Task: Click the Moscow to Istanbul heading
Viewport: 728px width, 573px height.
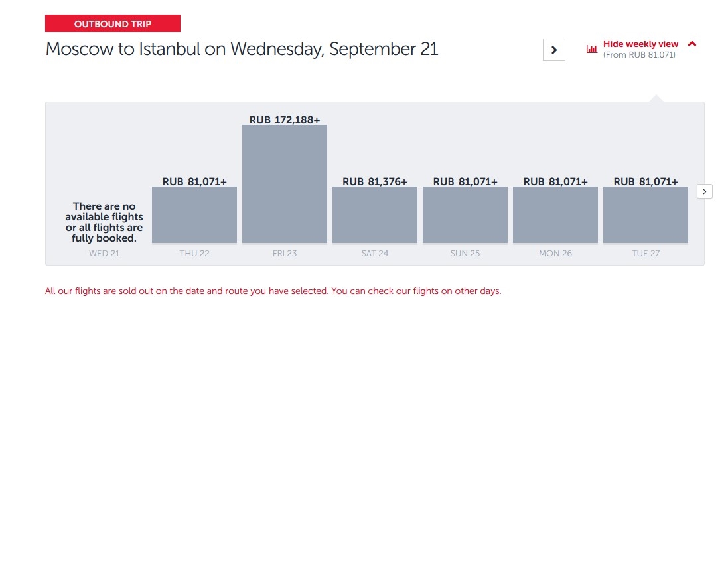Action: tap(242, 49)
